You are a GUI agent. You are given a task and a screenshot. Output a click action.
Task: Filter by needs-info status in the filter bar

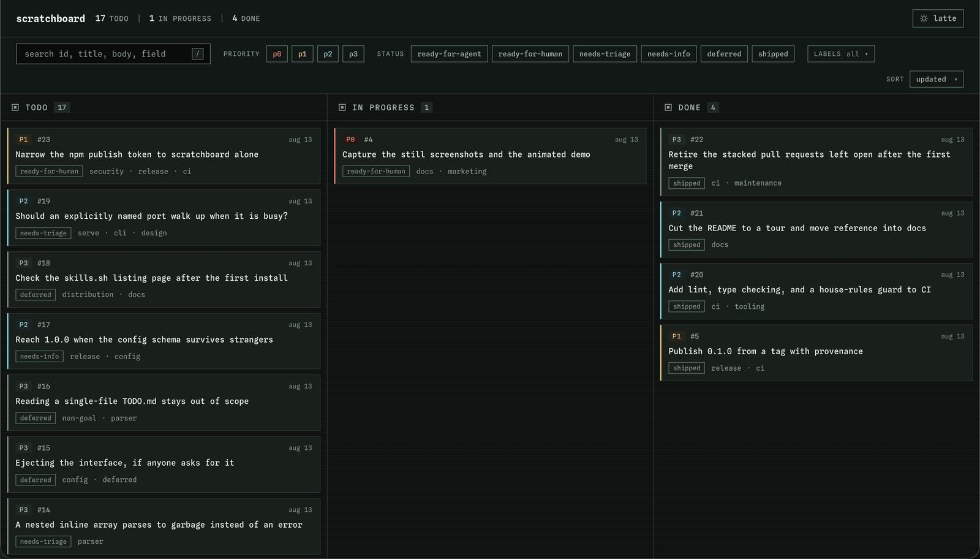coord(669,54)
